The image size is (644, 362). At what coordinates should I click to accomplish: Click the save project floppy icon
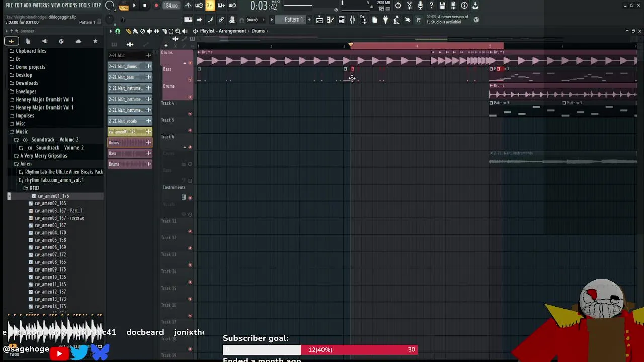tap(442, 6)
